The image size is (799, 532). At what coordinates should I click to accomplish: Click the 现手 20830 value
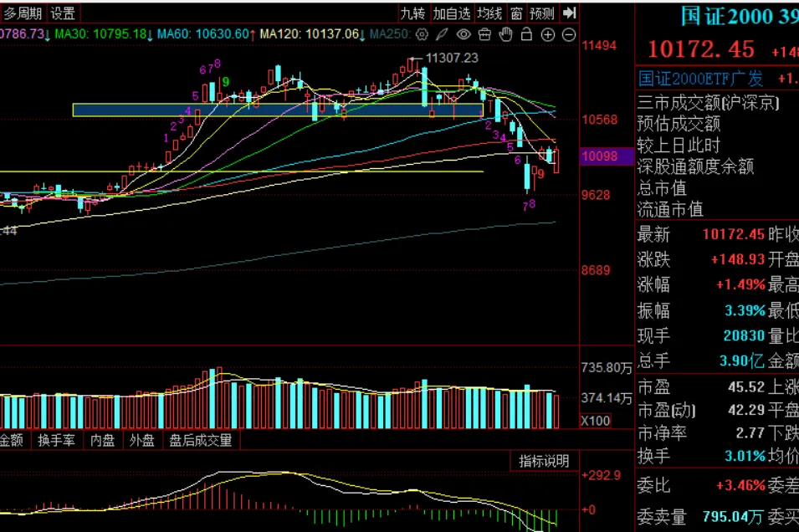click(745, 335)
